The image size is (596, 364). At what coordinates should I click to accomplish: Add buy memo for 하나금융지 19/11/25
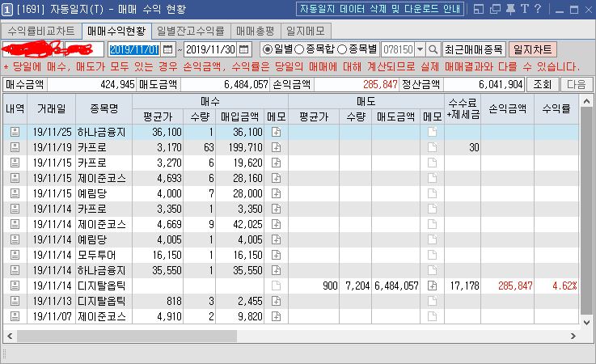[x=277, y=132]
